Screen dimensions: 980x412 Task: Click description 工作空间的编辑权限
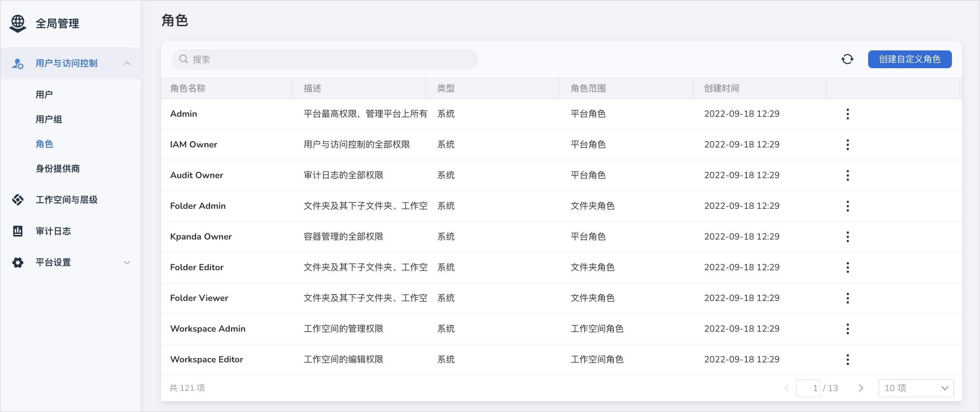[x=344, y=360]
